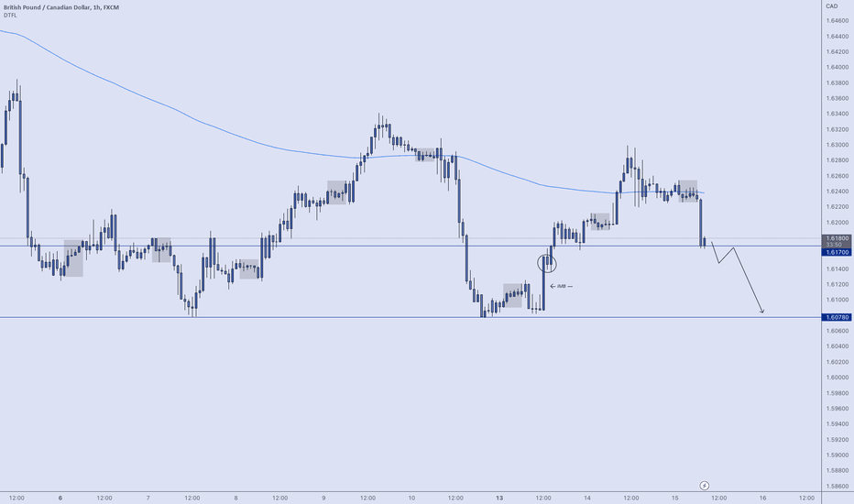This screenshot has height=504, width=854.
Task: Select the IMB arrow text annotation
Action: (562, 286)
